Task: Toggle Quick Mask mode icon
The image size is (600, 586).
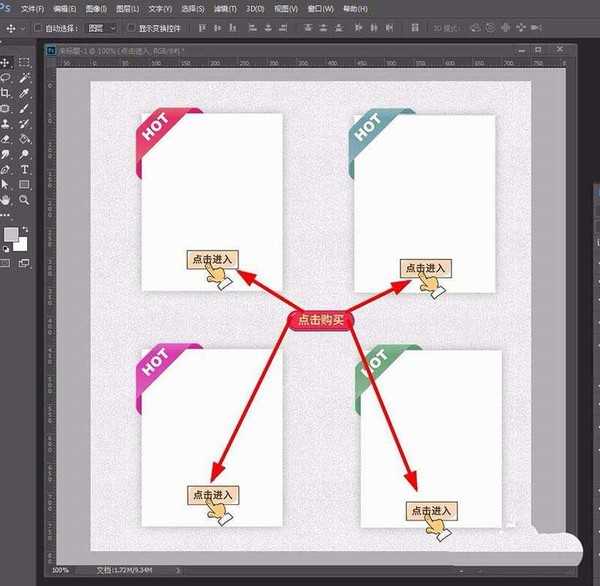Action: (7, 263)
